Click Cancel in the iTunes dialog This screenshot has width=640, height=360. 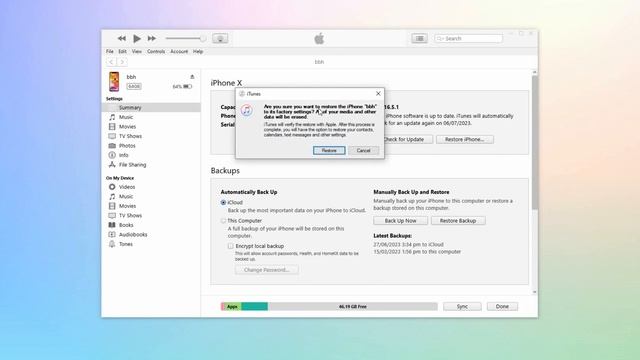(363, 151)
